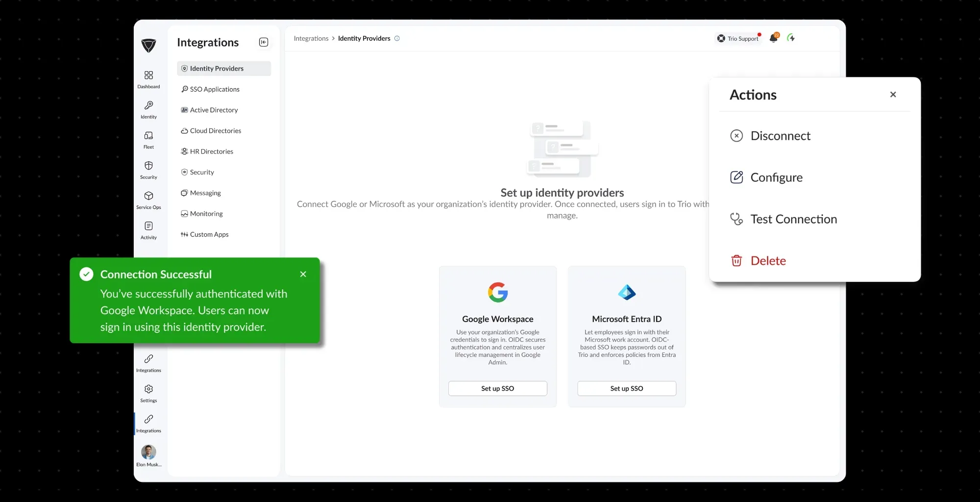Image resolution: width=980 pixels, height=502 pixels.
Task: Click the info icon beside Identity Providers
Action: click(x=397, y=38)
